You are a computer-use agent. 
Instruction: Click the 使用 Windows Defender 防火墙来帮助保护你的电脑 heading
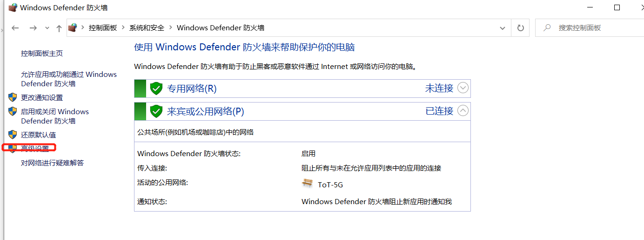244,47
